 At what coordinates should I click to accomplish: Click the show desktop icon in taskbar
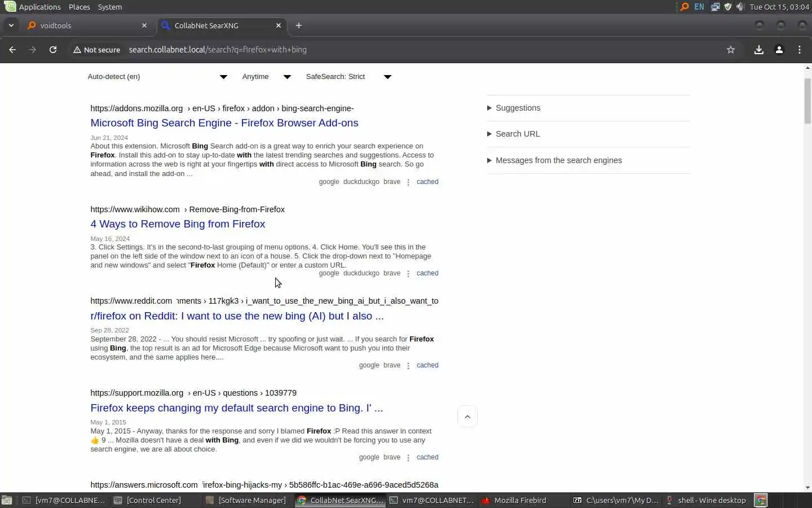7,500
